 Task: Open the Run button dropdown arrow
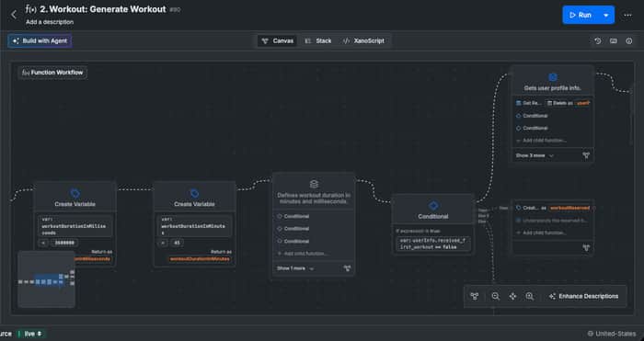point(606,15)
